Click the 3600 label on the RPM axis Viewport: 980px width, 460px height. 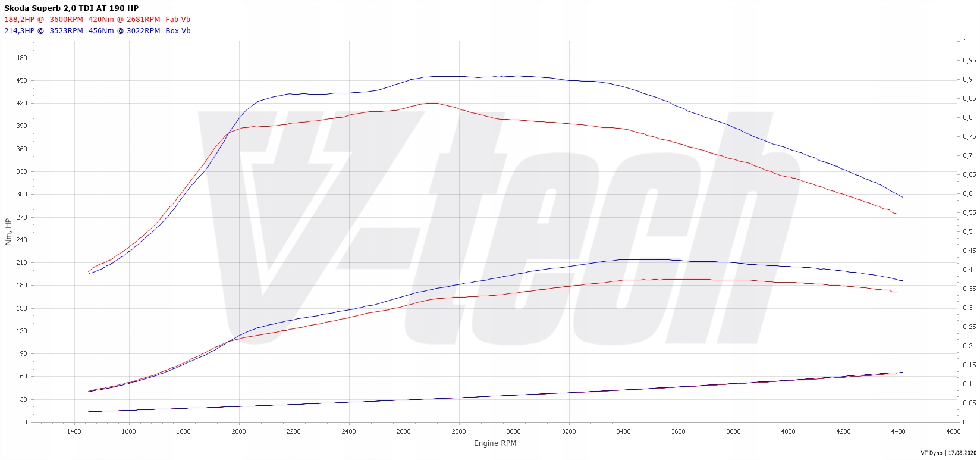(x=679, y=431)
